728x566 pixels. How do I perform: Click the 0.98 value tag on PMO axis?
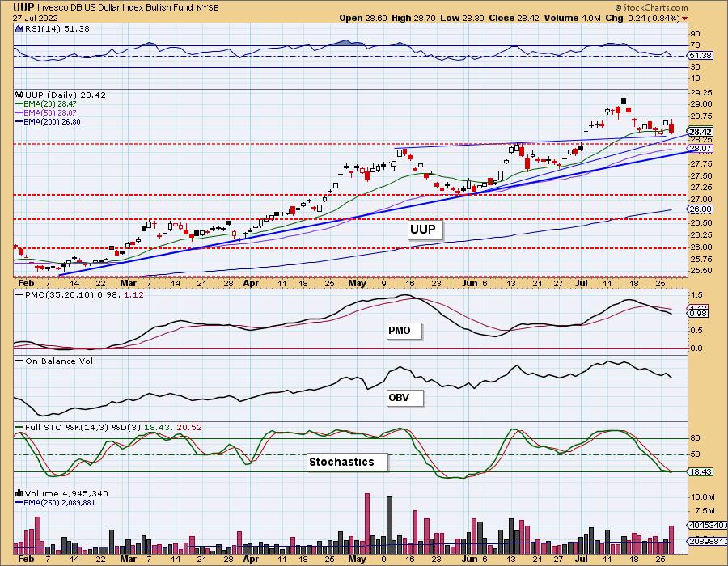click(x=699, y=313)
